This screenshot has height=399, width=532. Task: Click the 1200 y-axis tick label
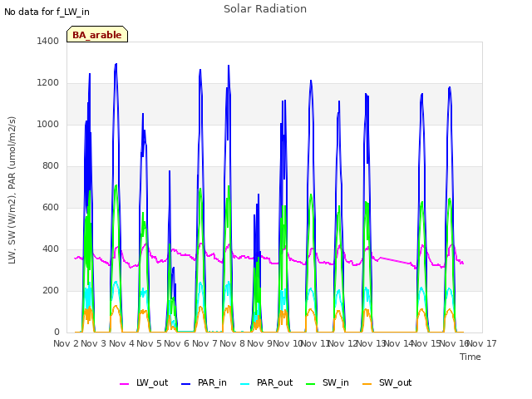click(48, 83)
